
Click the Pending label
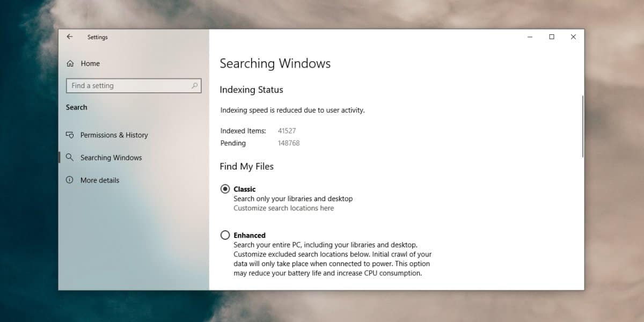click(233, 143)
